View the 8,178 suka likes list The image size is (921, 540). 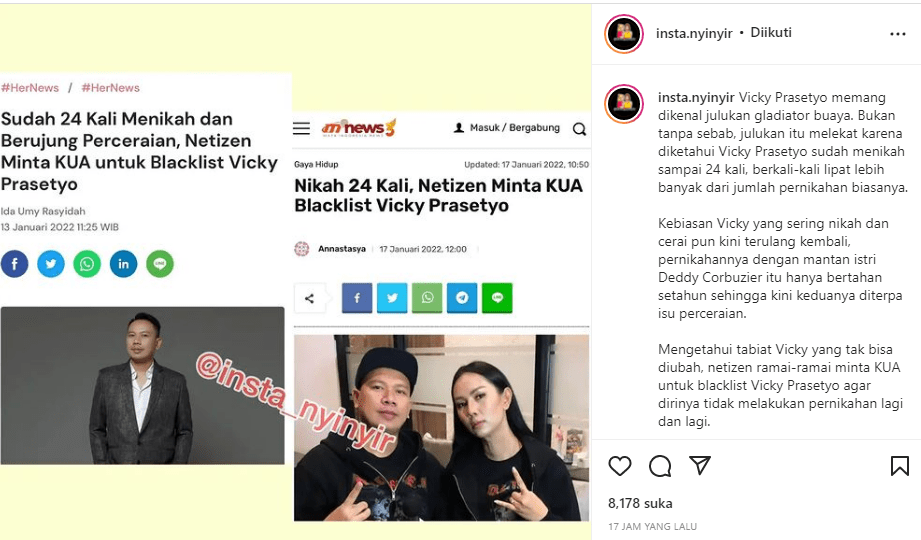click(640, 504)
